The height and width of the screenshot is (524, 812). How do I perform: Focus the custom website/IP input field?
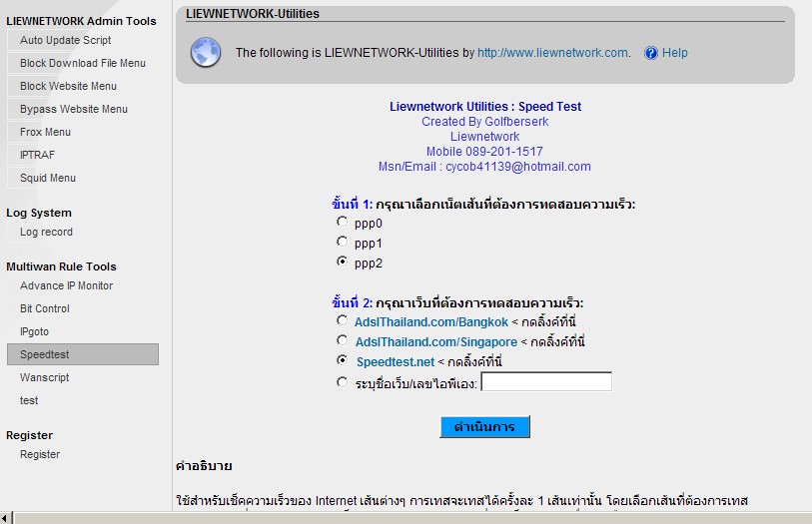[546, 381]
